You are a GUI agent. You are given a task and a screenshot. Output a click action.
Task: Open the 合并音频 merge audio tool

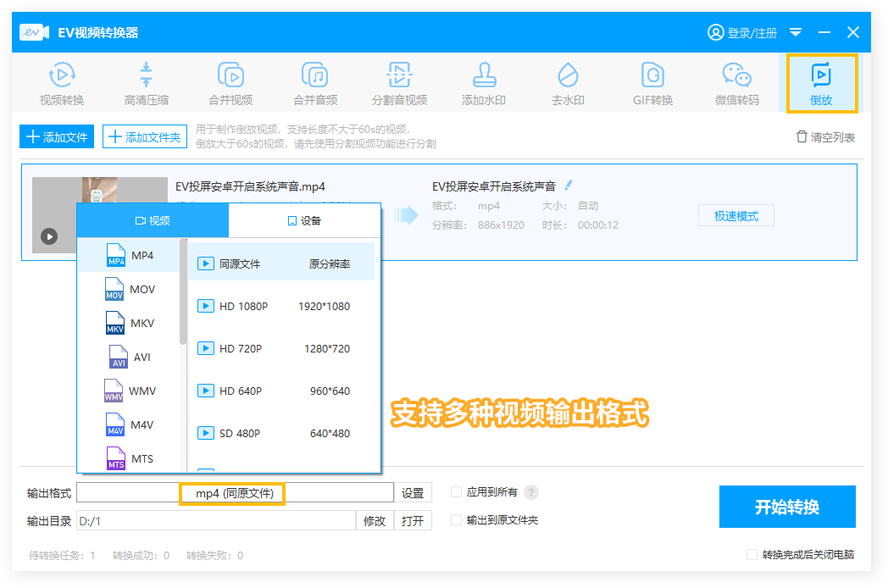coord(315,84)
